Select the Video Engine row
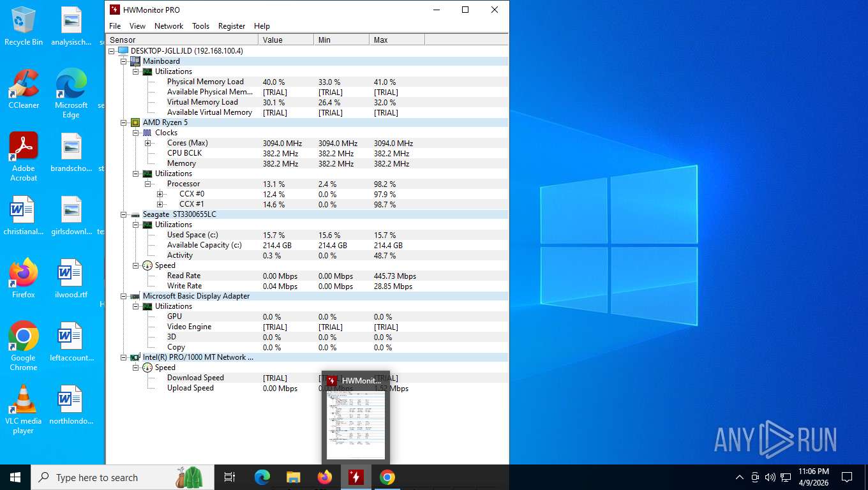This screenshot has width=868, height=490. click(x=307, y=327)
